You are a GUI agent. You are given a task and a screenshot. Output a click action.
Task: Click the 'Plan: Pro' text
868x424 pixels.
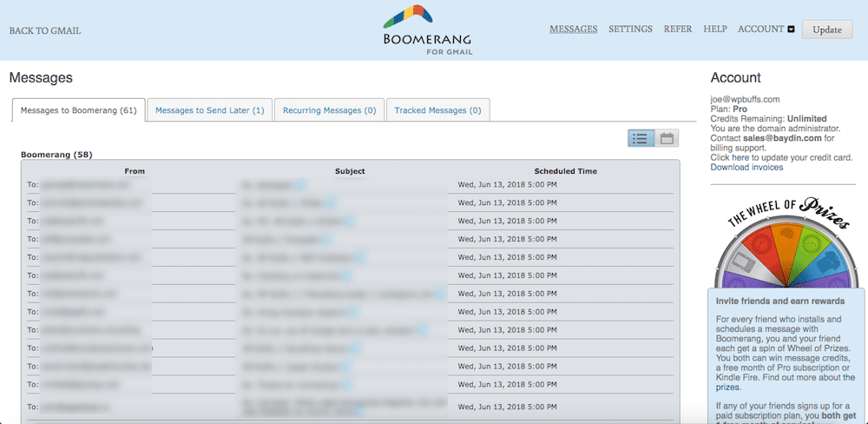pyautogui.click(x=729, y=109)
